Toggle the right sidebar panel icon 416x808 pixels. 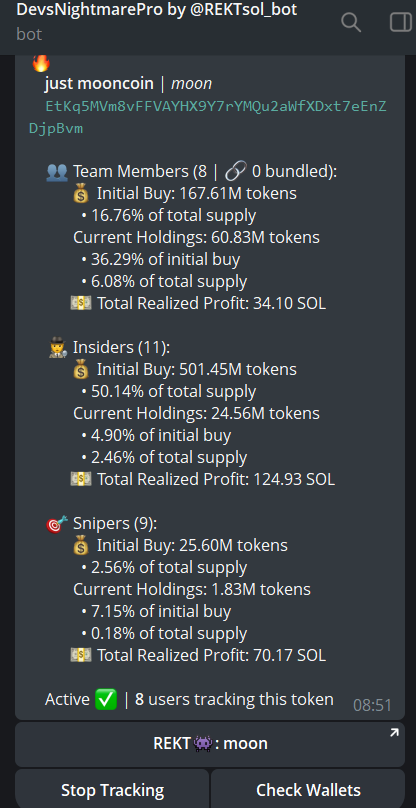[x=401, y=22]
